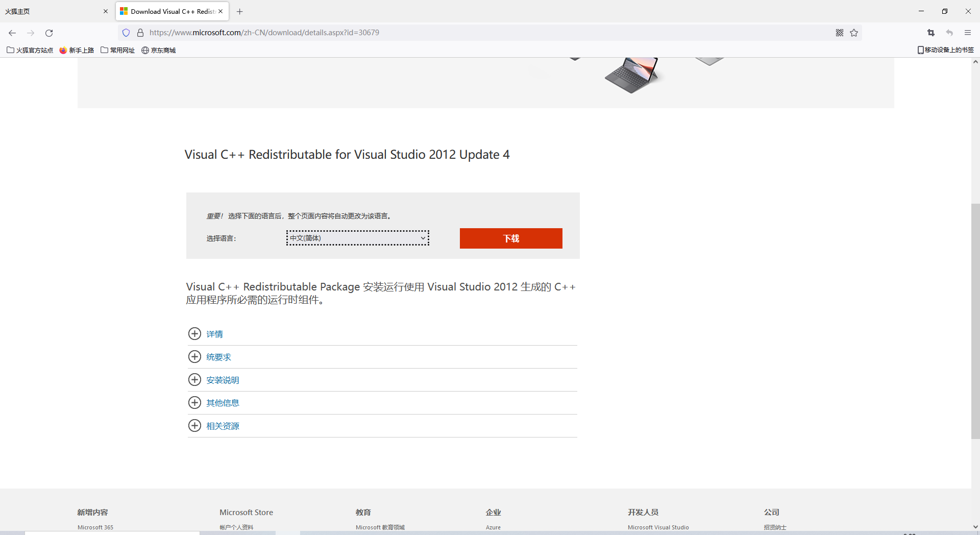980x535 pixels.
Task: Open 火狐官方站点 bookmark folder
Action: pyautogui.click(x=30, y=50)
